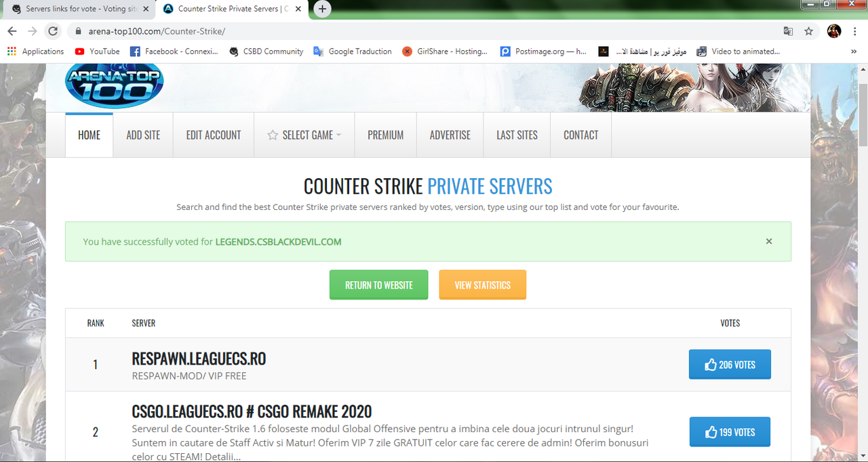This screenshot has height=462, width=868.
Task: Click the padlock site info icon
Action: (79, 31)
